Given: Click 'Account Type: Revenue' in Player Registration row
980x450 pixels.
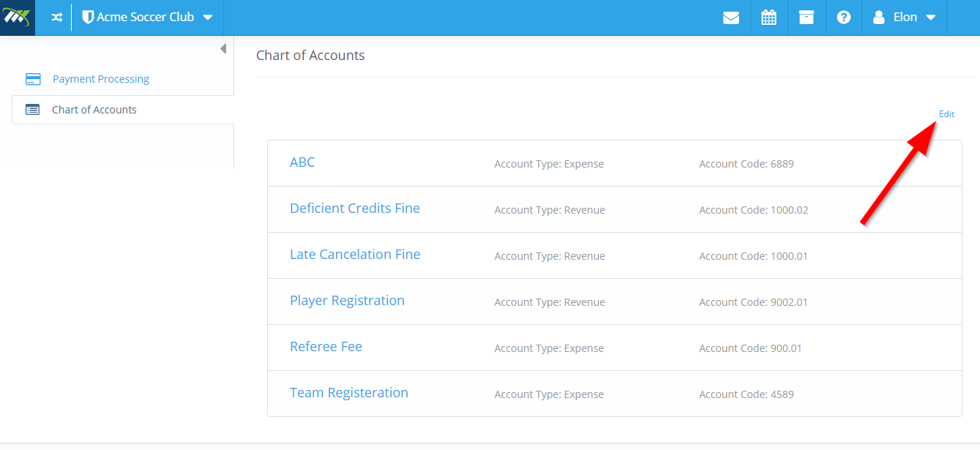Looking at the screenshot, I should tap(550, 302).
